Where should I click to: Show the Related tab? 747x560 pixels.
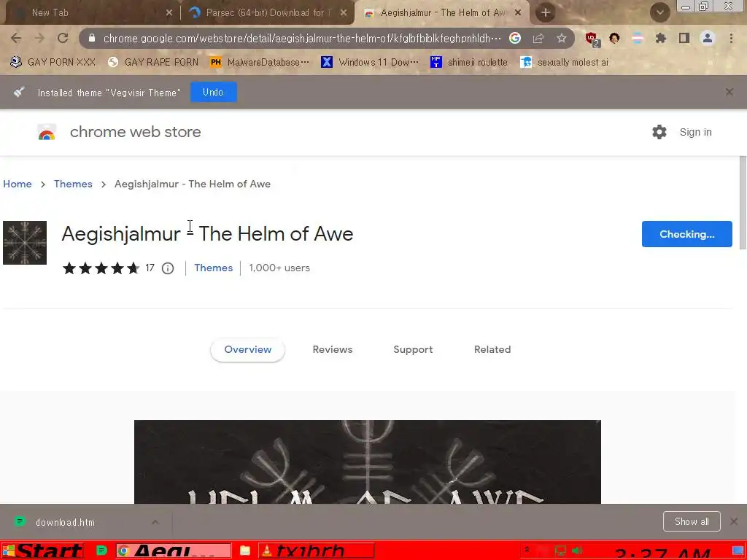pos(492,349)
